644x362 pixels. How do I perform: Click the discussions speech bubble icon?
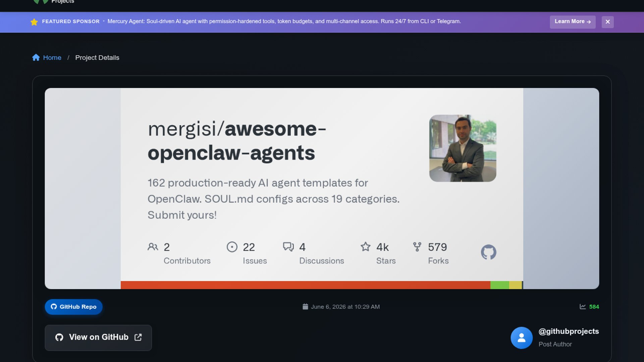pos(288,247)
